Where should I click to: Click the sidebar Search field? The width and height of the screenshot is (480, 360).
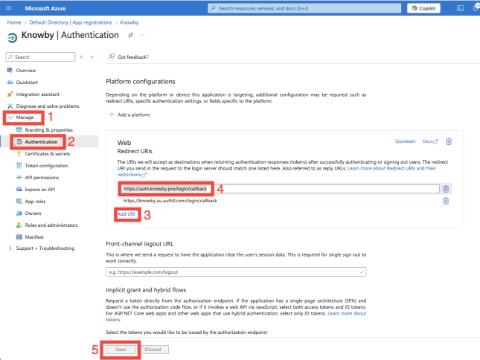[41, 57]
